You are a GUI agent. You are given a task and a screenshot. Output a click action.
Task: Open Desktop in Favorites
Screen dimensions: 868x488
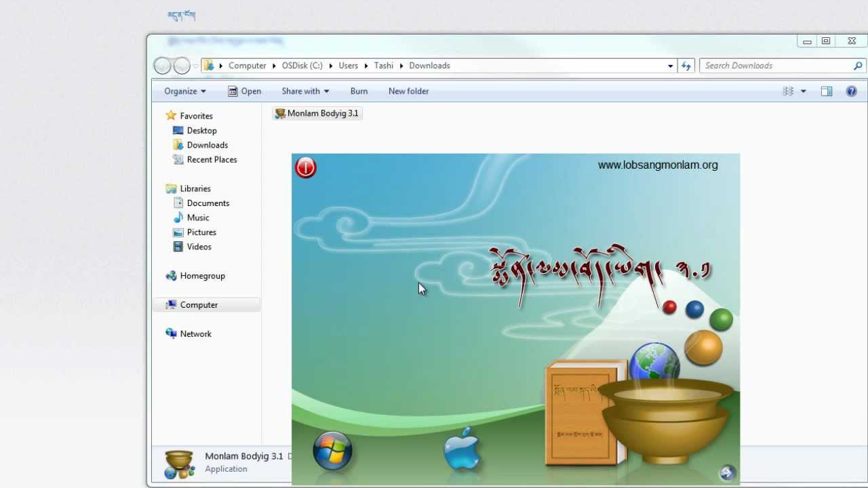(x=201, y=130)
